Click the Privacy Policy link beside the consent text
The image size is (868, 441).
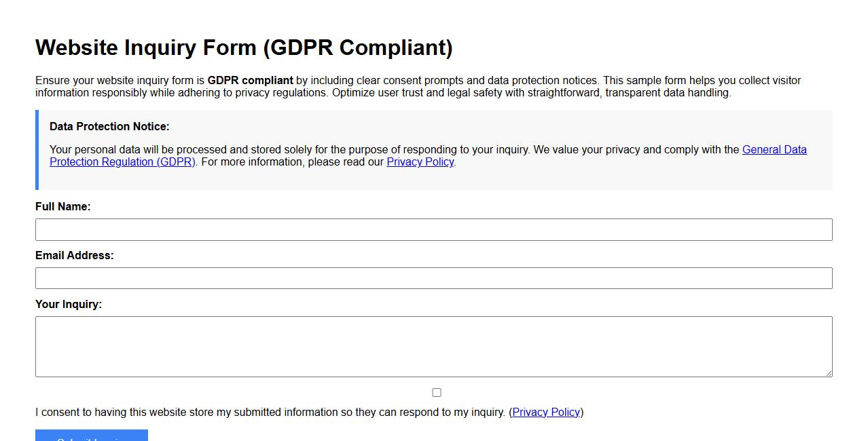point(546,412)
